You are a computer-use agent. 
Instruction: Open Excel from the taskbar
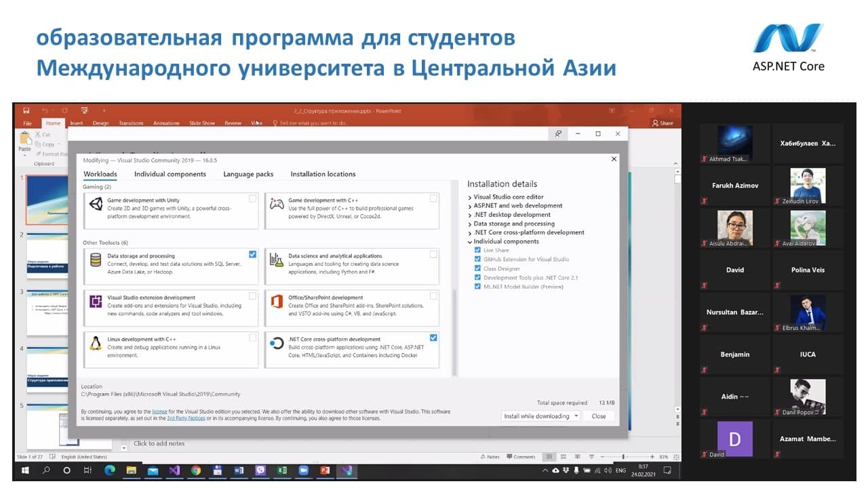pyautogui.click(x=282, y=470)
